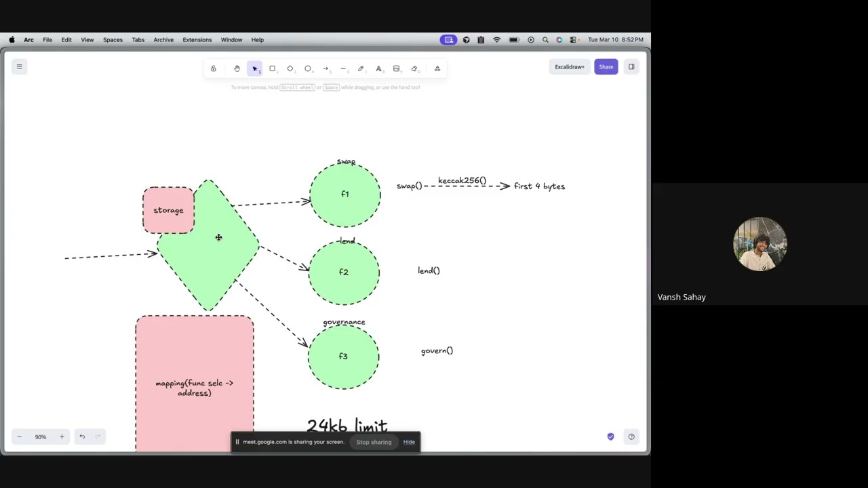
Task: Select the Rectangle shape tool
Action: pos(273,68)
